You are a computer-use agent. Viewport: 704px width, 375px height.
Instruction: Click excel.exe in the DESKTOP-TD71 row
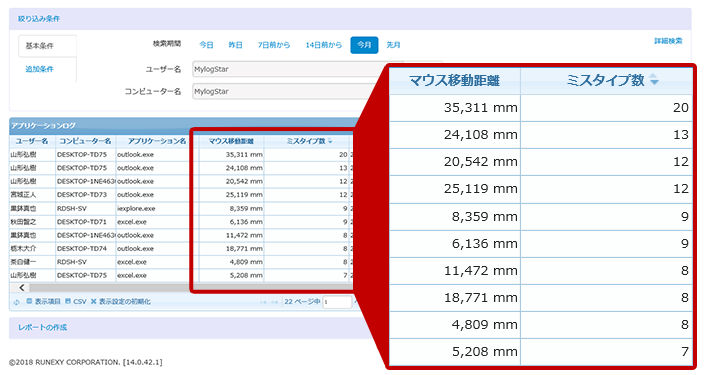point(132,222)
